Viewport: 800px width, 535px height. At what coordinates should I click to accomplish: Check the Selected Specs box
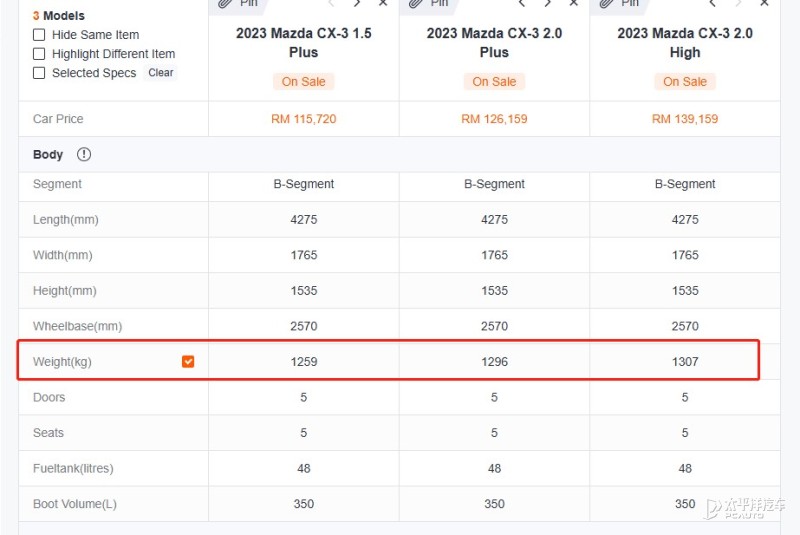point(39,73)
